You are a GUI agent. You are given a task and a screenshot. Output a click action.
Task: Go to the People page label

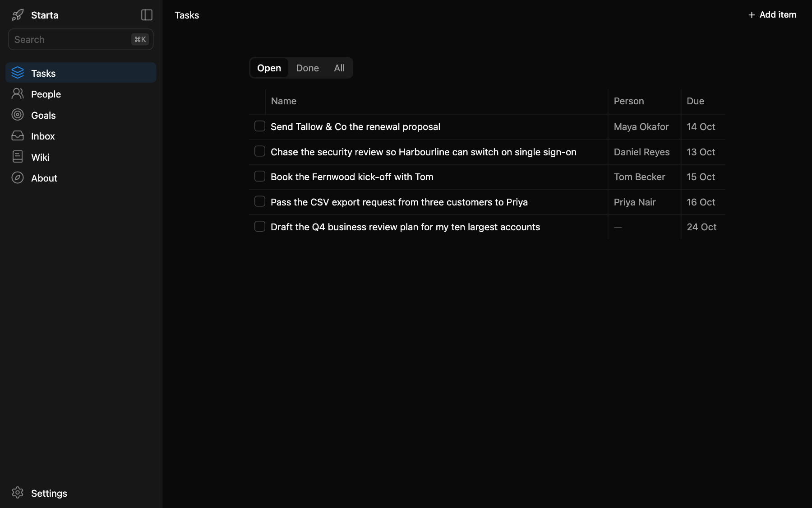[x=46, y=94]
